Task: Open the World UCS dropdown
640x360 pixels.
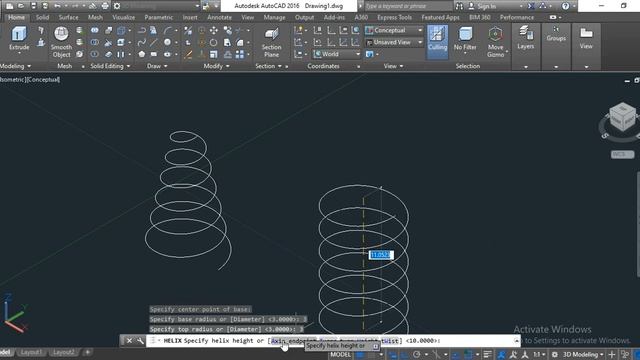Action: (337, 54)
